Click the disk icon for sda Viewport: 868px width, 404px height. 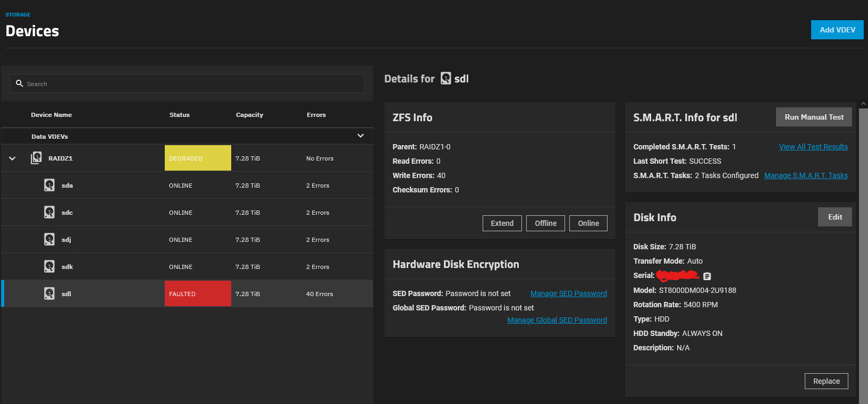pos(49,185)
